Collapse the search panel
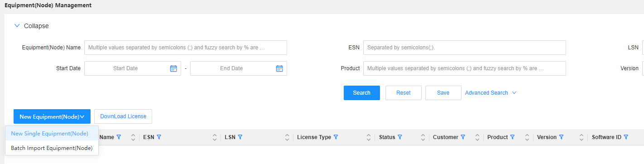 point(31,26)
